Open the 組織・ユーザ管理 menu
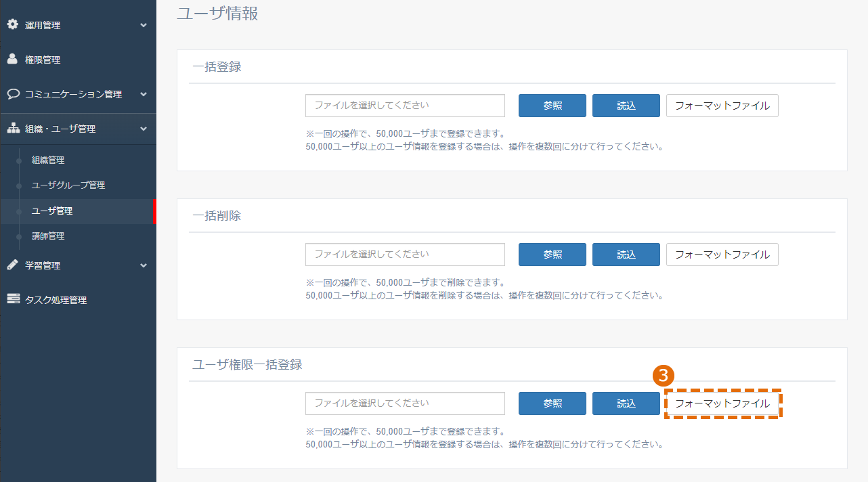 [x=78, y=129]
